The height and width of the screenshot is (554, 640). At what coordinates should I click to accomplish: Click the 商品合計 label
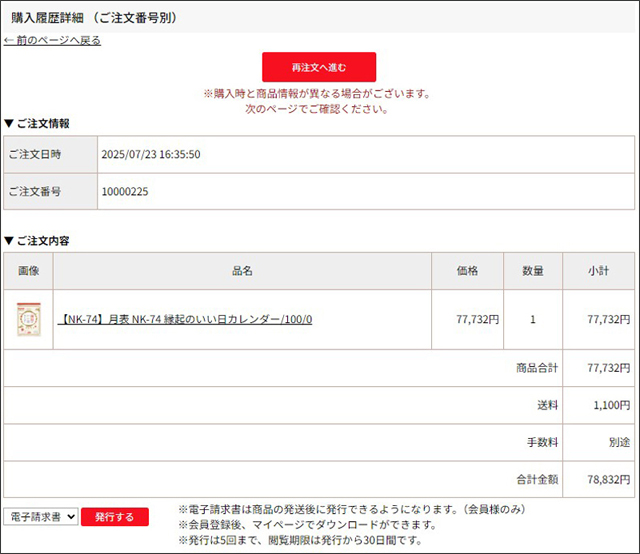point(537,368)
